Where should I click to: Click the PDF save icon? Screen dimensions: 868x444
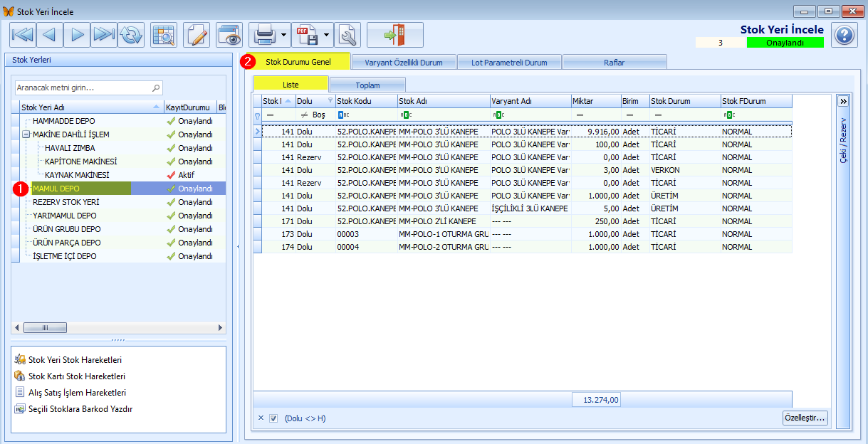coord(307,34)
